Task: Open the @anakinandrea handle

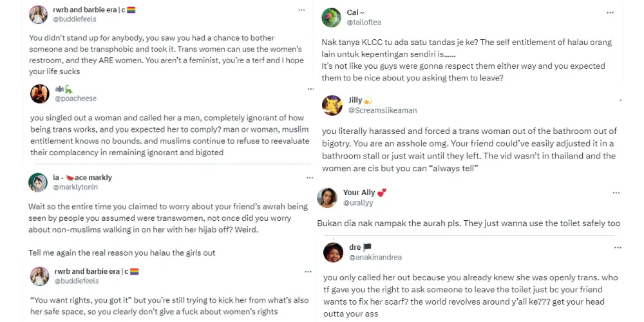Action: point(375,257)
